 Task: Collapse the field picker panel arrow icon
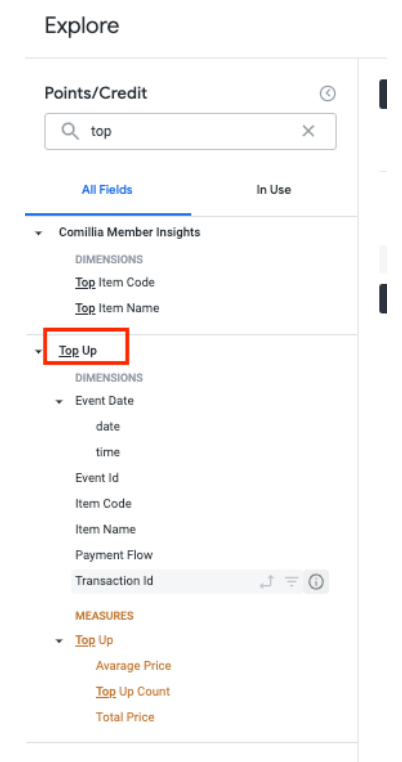click(x=327, y=93)
